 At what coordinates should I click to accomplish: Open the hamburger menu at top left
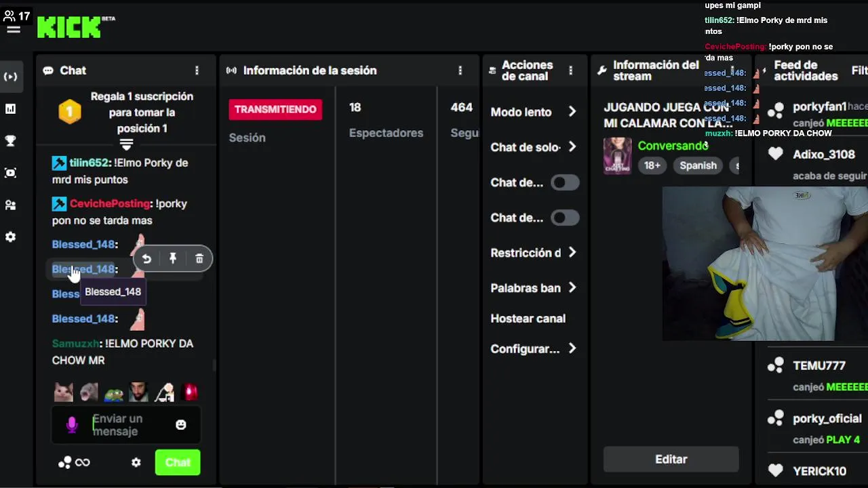pyautogui.click(x=13, y=29)
